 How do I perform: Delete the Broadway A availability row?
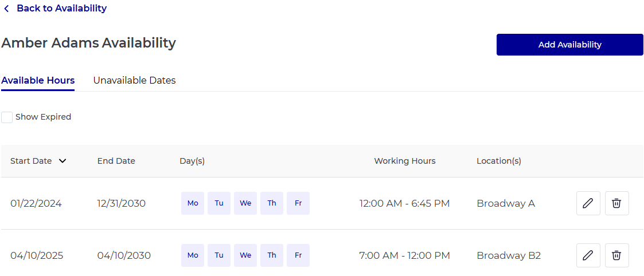point(616,203)
